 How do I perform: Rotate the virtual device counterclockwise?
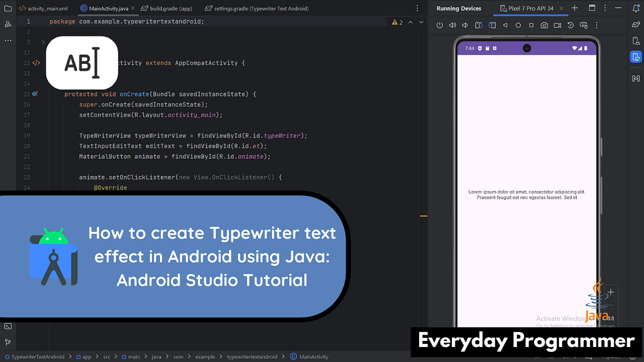479,25
